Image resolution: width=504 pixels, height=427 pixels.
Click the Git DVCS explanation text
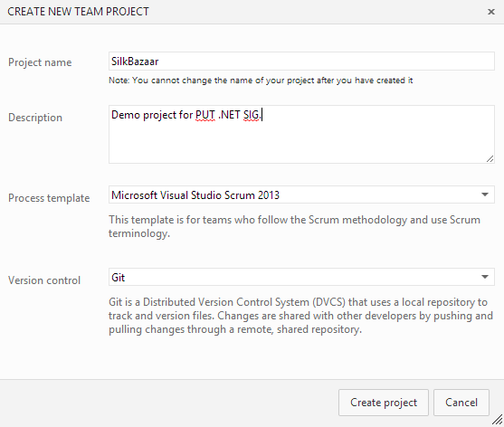pyautogui.click(x=300, y=316)
